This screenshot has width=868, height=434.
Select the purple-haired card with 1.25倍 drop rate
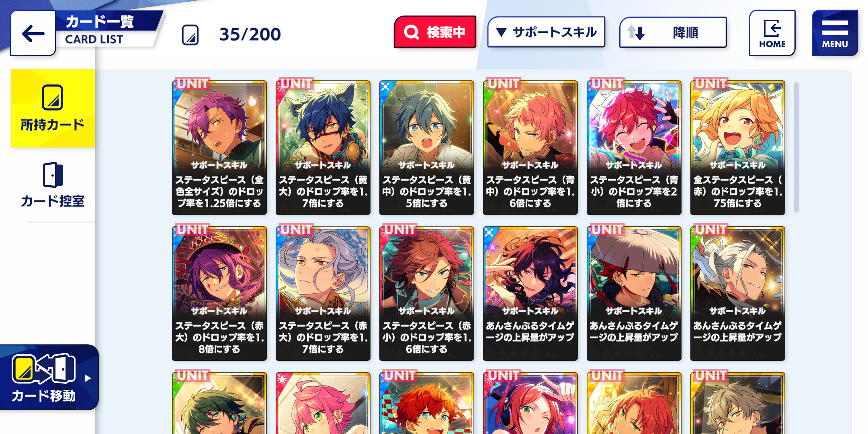coord(219,147)
